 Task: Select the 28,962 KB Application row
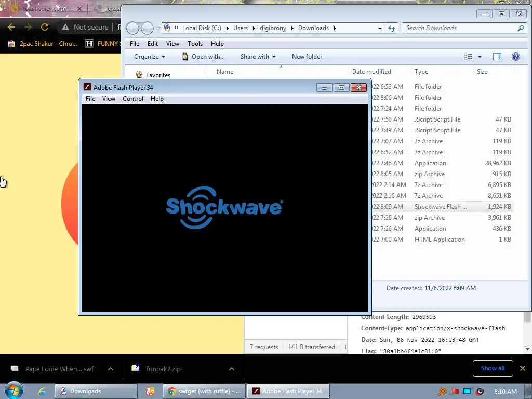(x=442, y=163)
